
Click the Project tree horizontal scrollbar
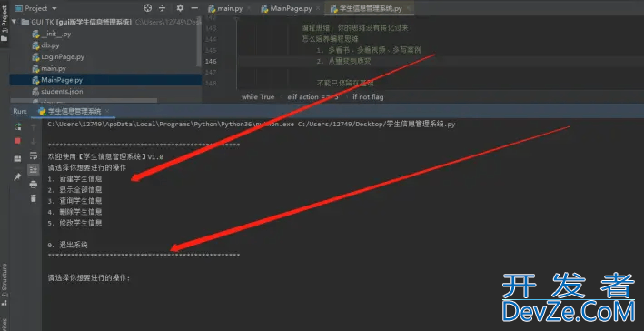tap(84, 100)
